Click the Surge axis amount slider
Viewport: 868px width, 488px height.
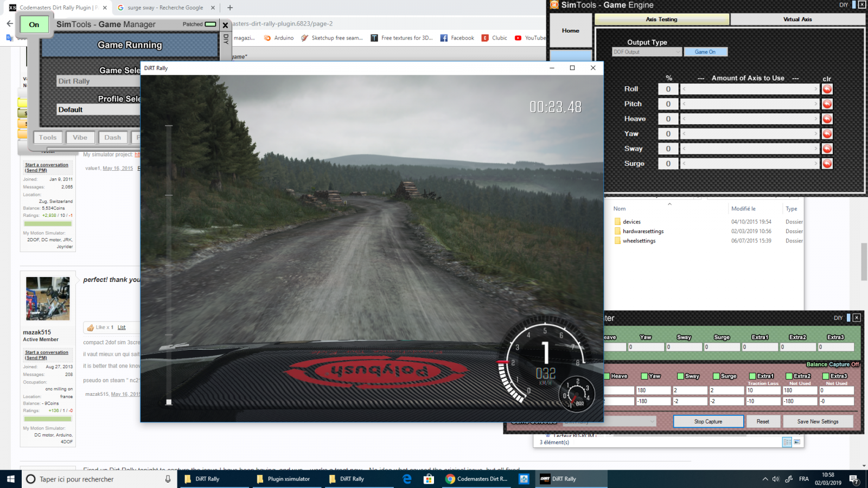coord(750,163)
